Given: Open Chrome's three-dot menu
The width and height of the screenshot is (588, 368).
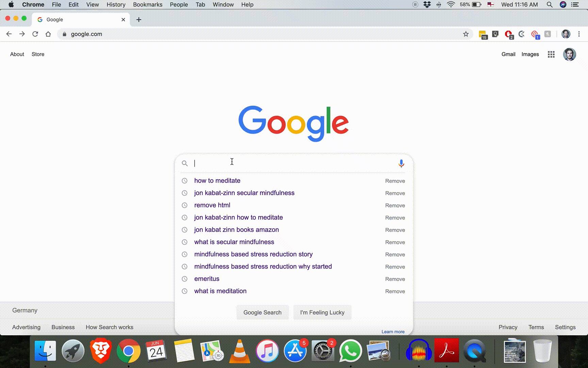Looking at the screenshot, I should coord(579,34).
